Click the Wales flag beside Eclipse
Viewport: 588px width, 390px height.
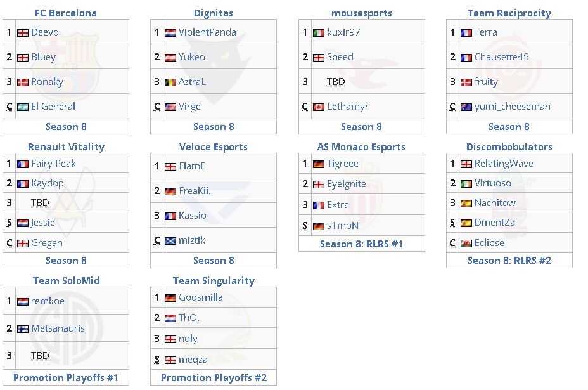point(466,244)
